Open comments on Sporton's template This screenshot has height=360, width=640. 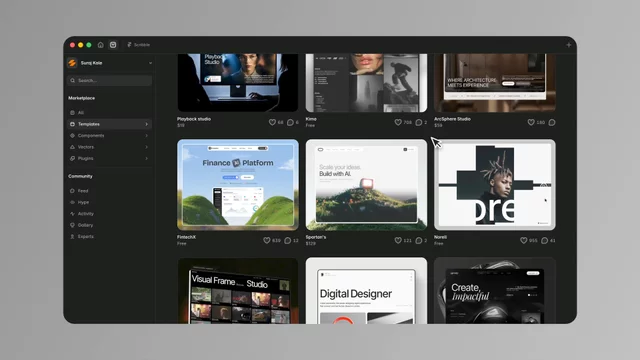pos(419,240)
